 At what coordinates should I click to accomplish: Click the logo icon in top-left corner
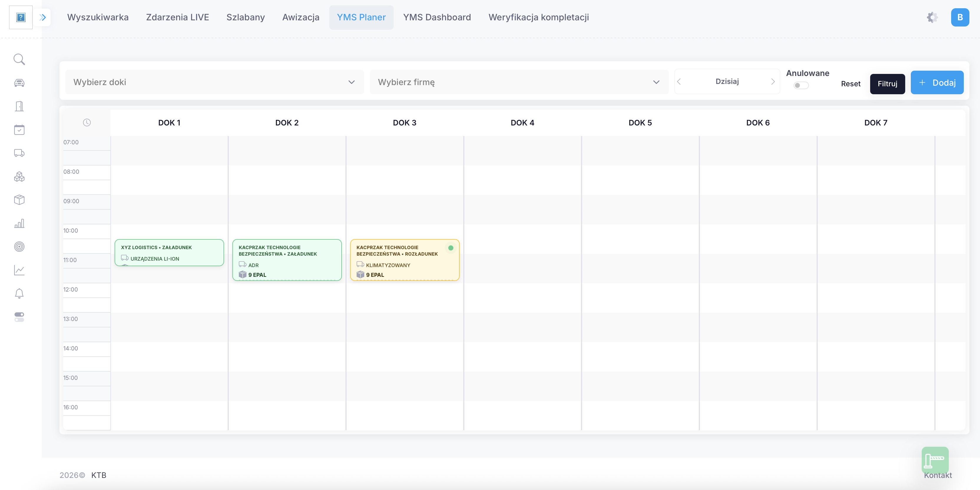[x=21, y=17]
